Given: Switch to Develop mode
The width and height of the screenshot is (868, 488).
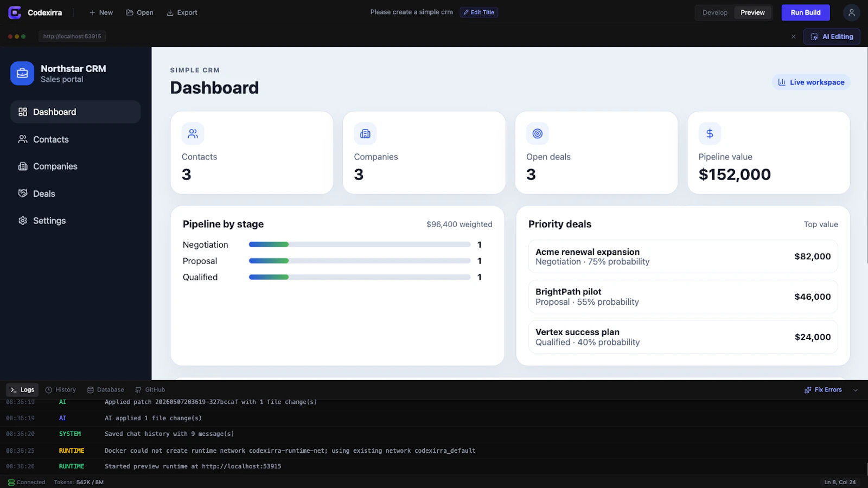Looking at the screenshot, I should click(x=715, y=12).
